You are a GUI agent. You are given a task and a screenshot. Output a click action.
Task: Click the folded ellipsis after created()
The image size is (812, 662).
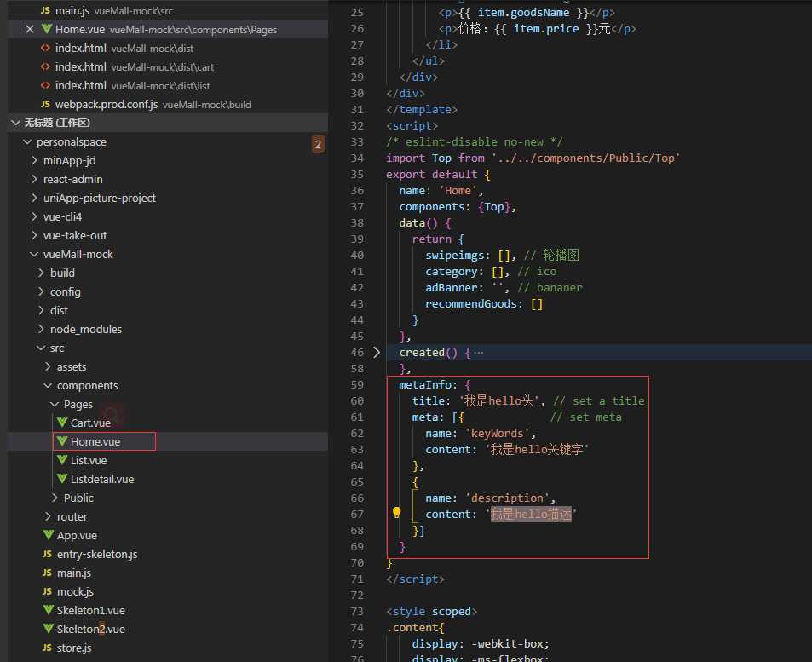[x=479, y=352]
